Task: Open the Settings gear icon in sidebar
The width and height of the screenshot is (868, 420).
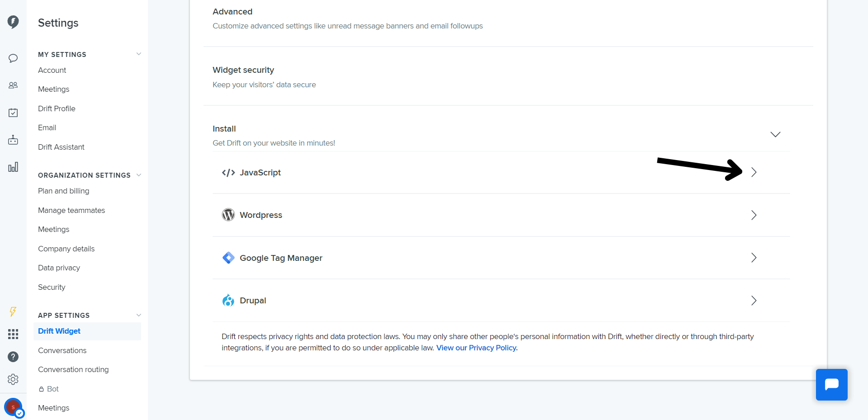Action: [13, 379]
